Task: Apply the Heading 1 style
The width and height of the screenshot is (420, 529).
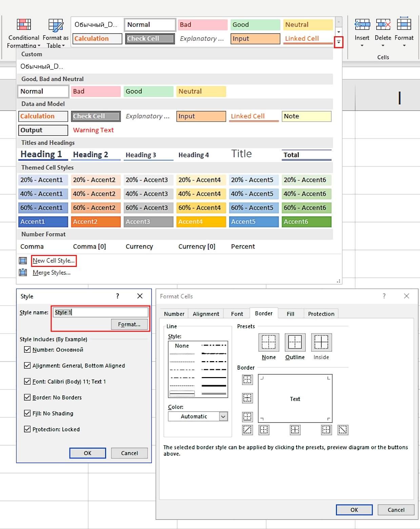Action: pos(43,154)
